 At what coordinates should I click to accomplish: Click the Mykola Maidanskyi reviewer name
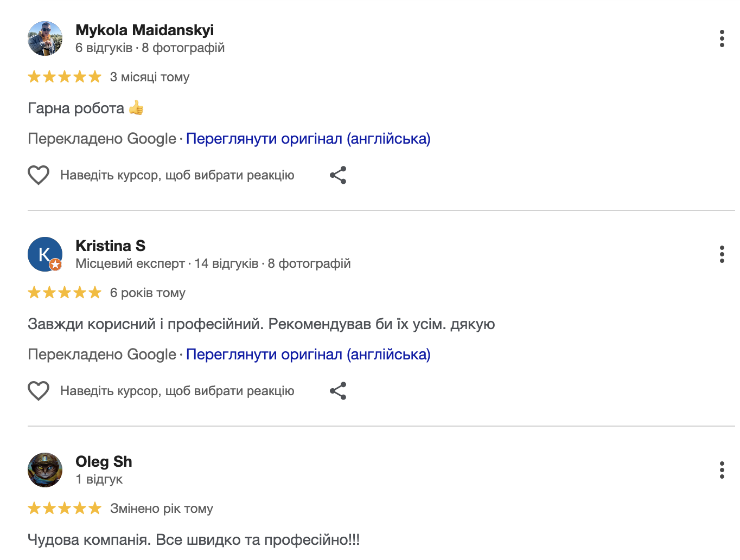[x=144, y=30]
